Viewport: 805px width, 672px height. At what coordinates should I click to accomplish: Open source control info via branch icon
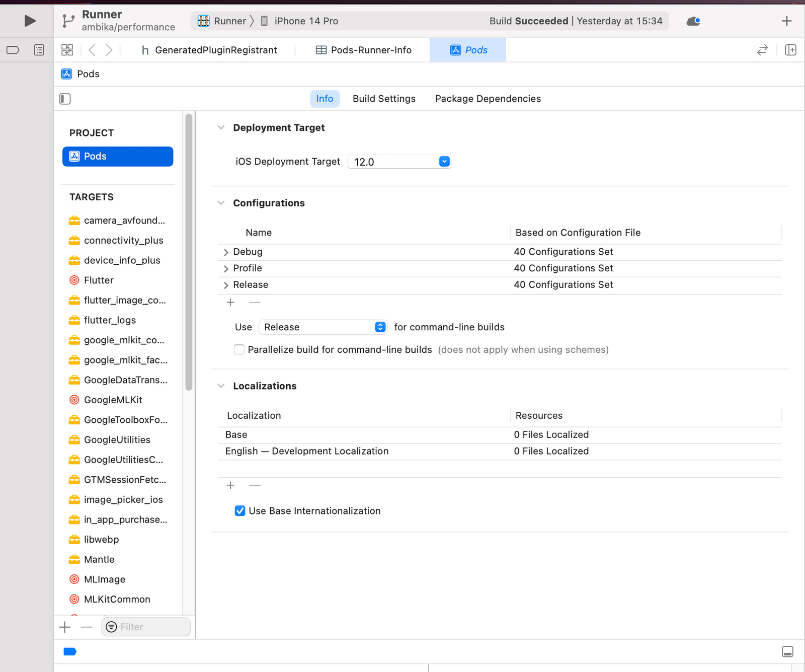tap(68, 21)
